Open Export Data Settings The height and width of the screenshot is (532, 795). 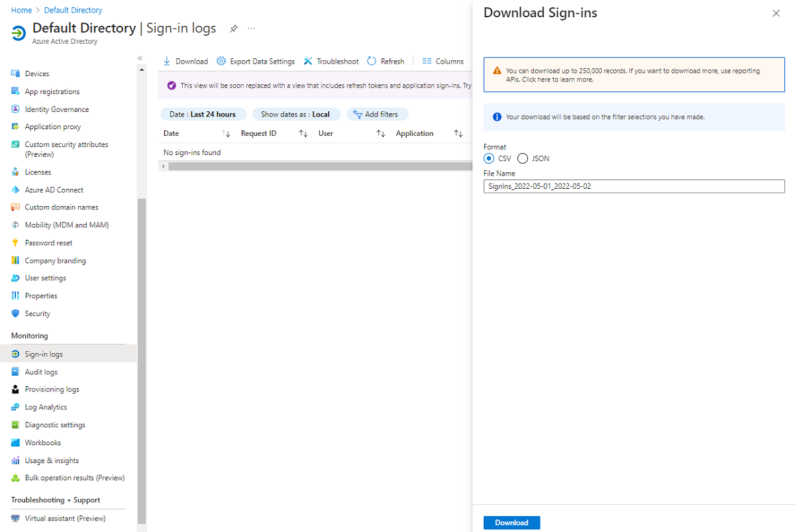(256, 61)
